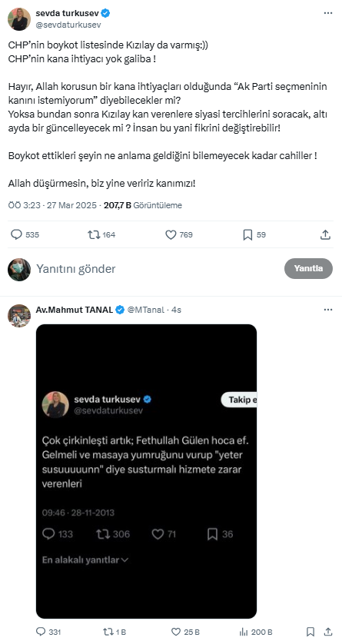Click the Yanıtla button

(308, 269)
